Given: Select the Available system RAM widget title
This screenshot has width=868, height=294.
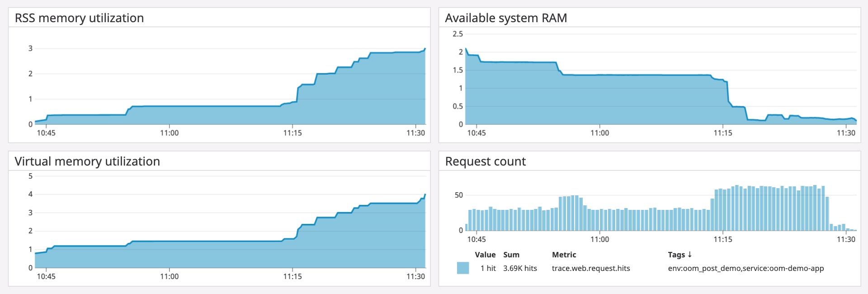Looking at the screenshot, I should (505, 18).
